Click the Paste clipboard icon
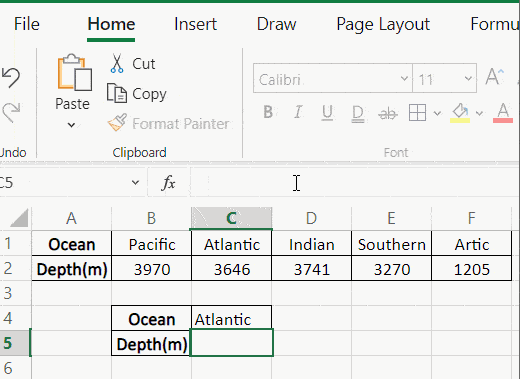This screenshot has height=379, width=520. pyautogui.click(x=74, y=73)
